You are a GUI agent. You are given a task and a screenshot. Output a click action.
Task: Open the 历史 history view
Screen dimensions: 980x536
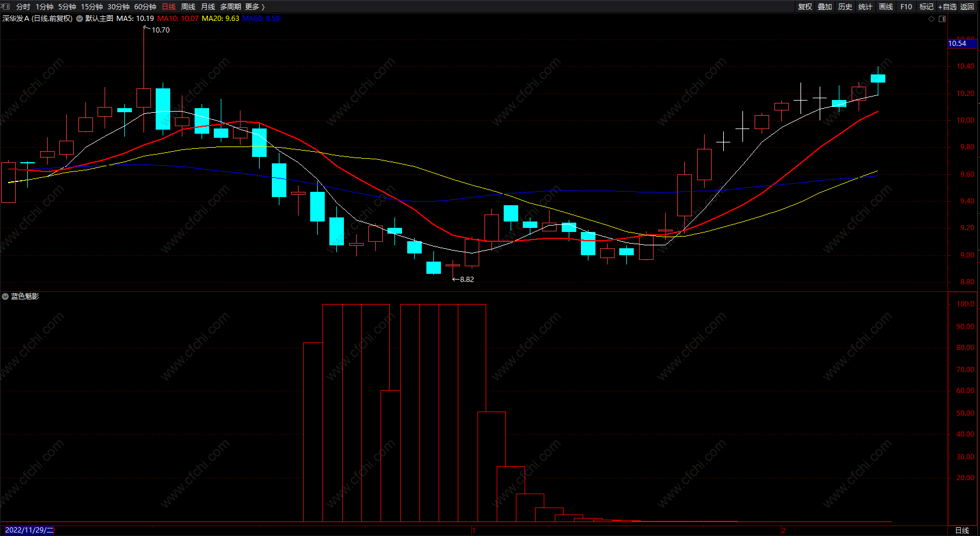(x=845, y=6)
